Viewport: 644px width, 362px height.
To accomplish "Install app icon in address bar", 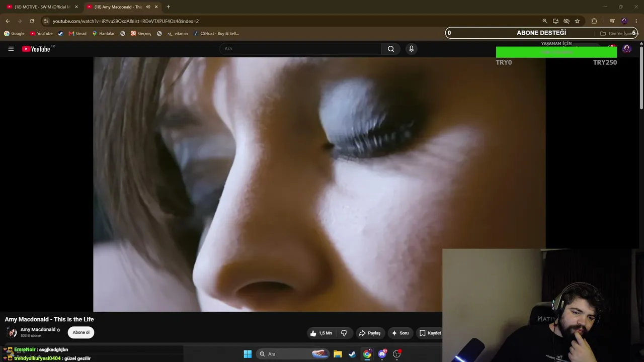I will (x=555, y=21).
